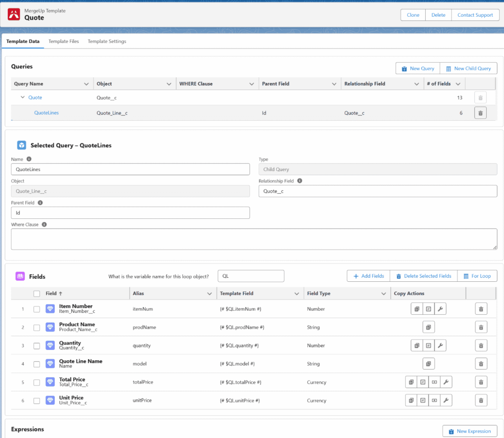Open the # of Fields column dropdown
The width and height of the screenshot is (504, 438).
click(458, 84)
